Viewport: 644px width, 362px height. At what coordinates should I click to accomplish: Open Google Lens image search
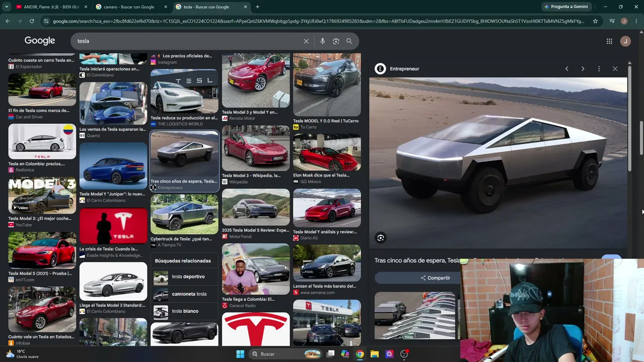(x=336, y=41)
